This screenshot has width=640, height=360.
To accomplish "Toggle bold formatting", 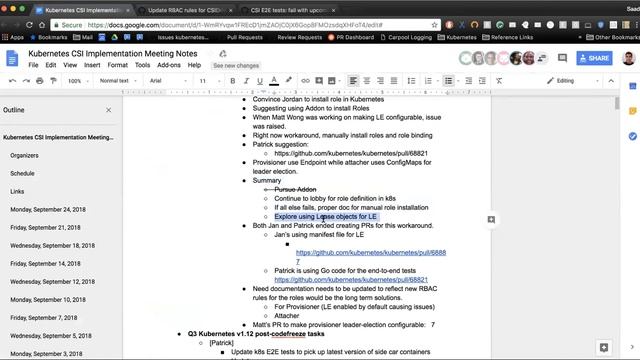I will [x=233, y=81].
